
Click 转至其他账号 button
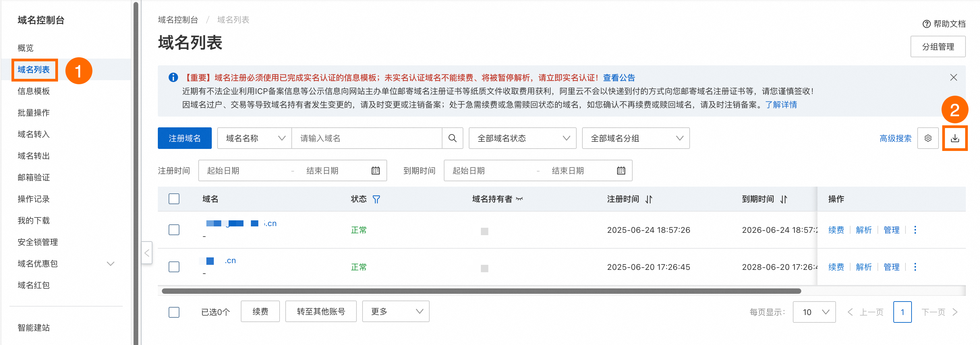(321, 312)
